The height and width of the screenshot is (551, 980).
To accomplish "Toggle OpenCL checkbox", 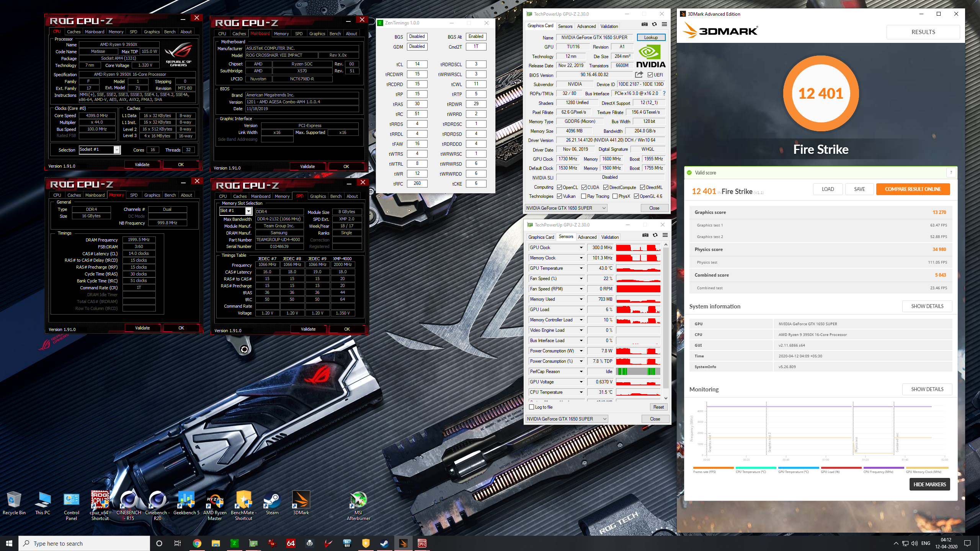I will coord(559,187).
